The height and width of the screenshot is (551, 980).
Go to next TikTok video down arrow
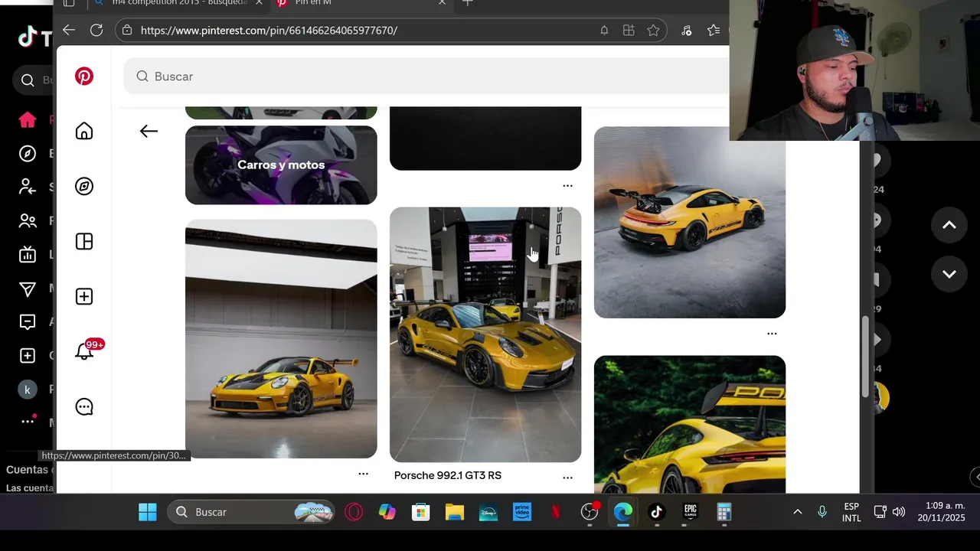click(x=949, y=274)
